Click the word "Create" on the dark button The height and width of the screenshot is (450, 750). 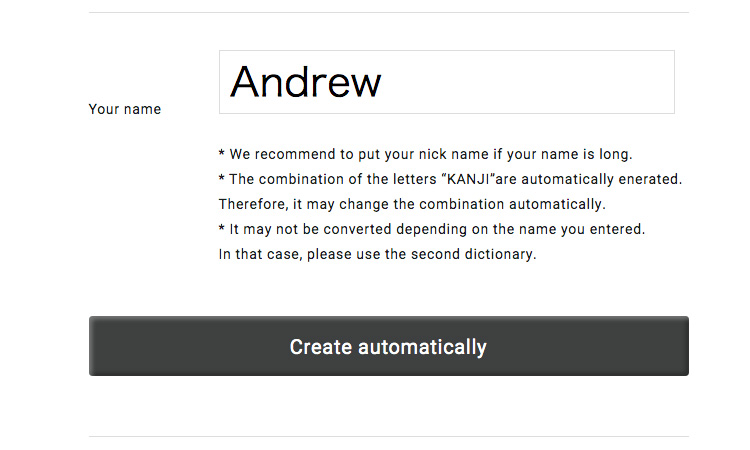[320, 347]
